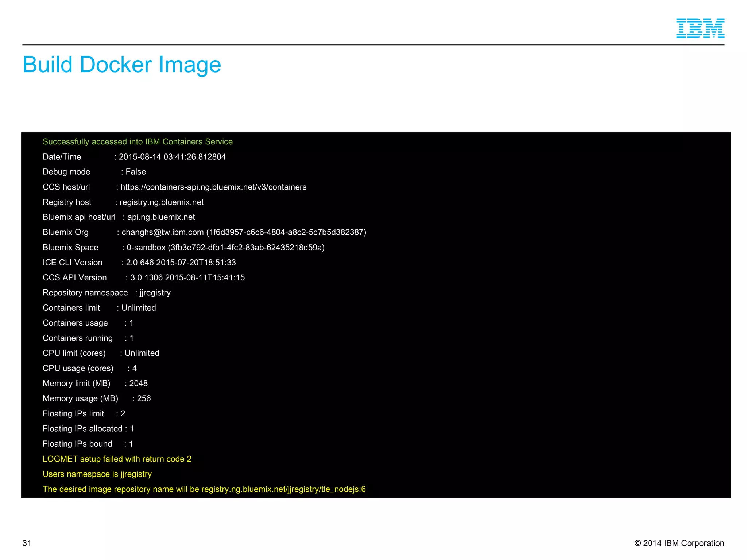Image resolution: width=747 pixels, height=560 pixels.
Task: Select the Floating IPs limit line
Action: [84, 414]
